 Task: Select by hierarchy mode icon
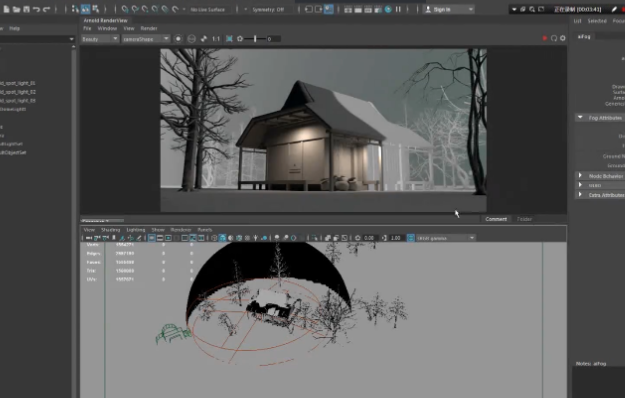pos(75,9)
